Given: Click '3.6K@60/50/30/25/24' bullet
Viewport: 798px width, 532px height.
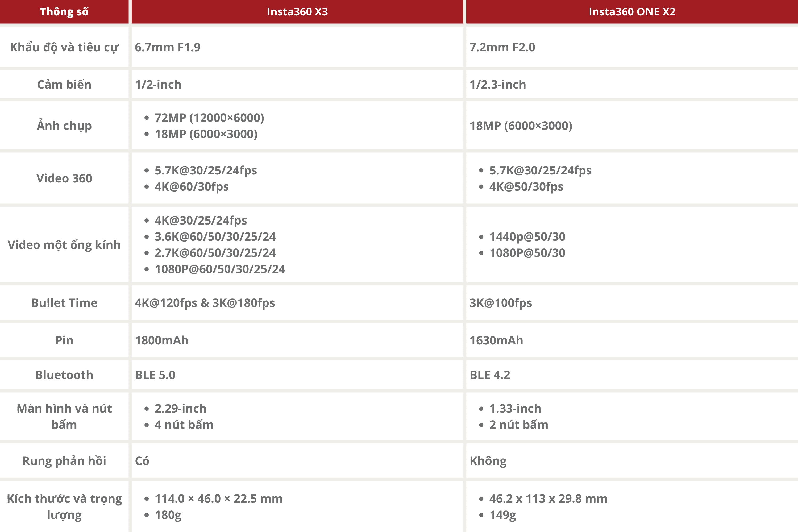Looking at the screenshot, I should (x=215, y=236).
